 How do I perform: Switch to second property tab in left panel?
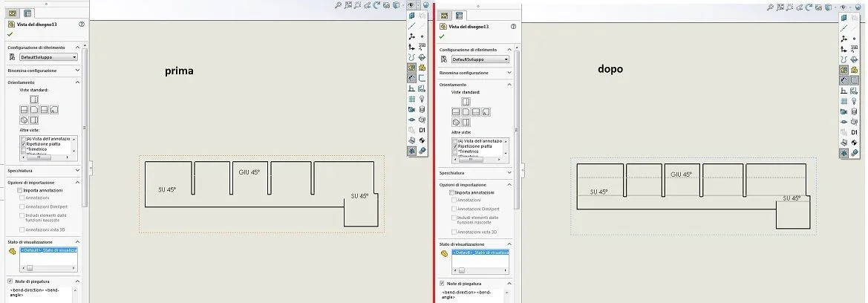[27, 13]
